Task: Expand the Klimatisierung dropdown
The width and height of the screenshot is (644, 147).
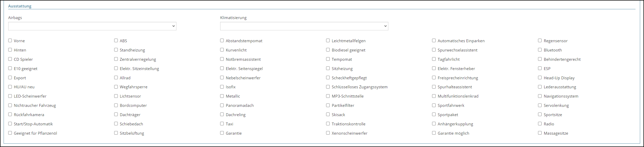Action: pos(304,26)
